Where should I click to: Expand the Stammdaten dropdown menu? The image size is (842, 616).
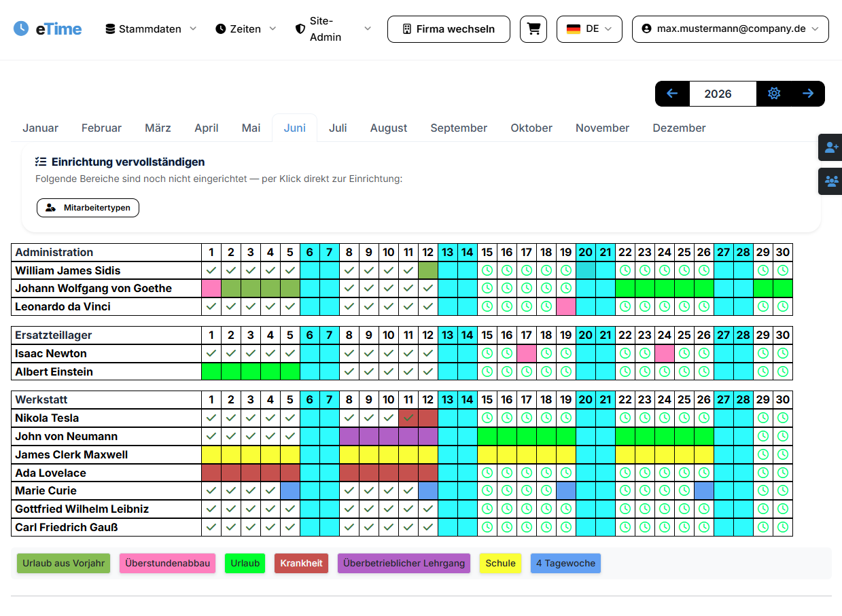[151, 29]
